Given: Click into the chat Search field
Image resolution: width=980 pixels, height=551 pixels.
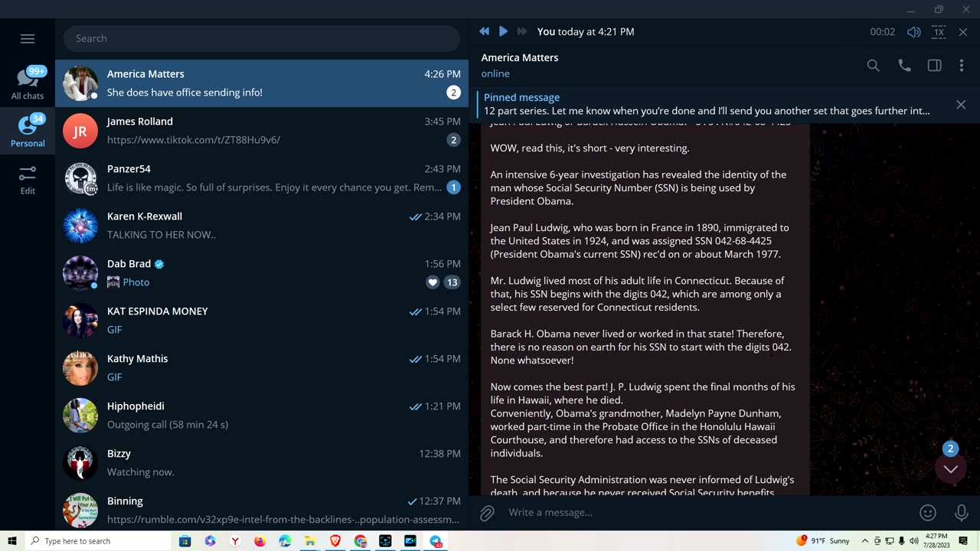Looking at the screenshot, I should point(261,38).
